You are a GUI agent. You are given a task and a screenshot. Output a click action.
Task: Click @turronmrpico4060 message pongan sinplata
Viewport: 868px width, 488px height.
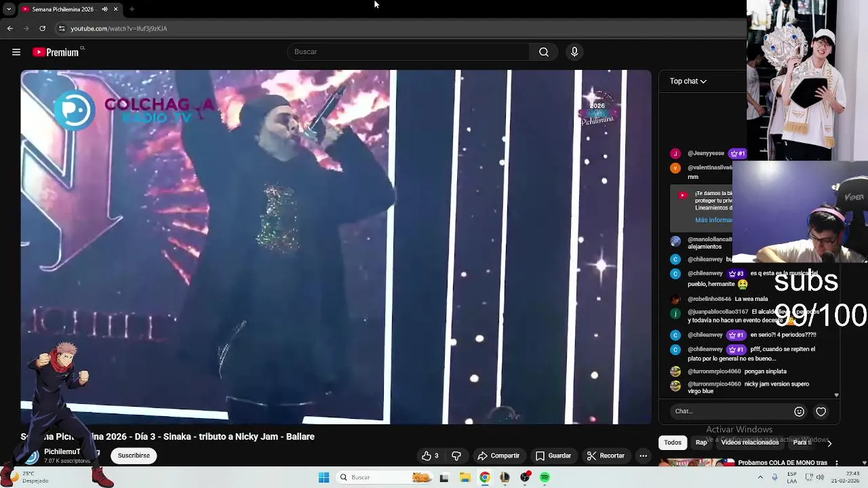coord(766,371)
